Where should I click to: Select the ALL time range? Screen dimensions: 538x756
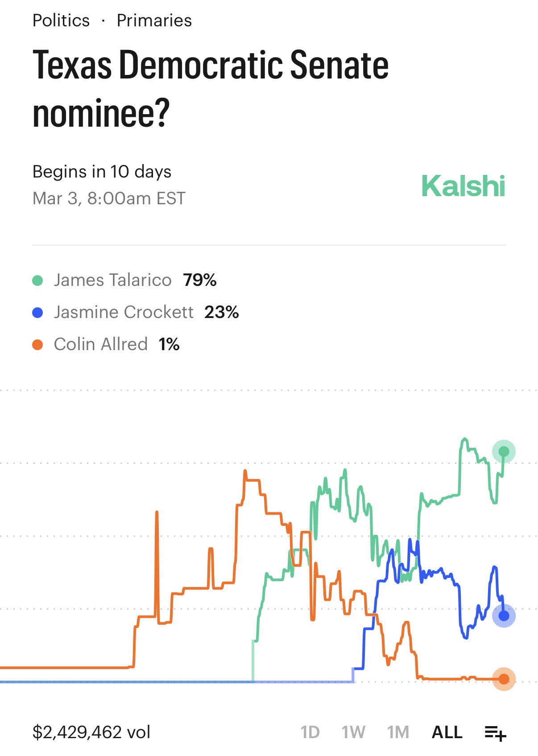click(447, 732)
